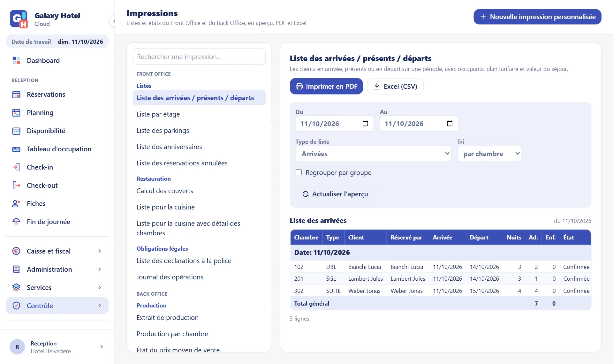Open the Dashboard icon in sidebar
The width and height of the screenshot is (613, 364).
pos(16,60)
